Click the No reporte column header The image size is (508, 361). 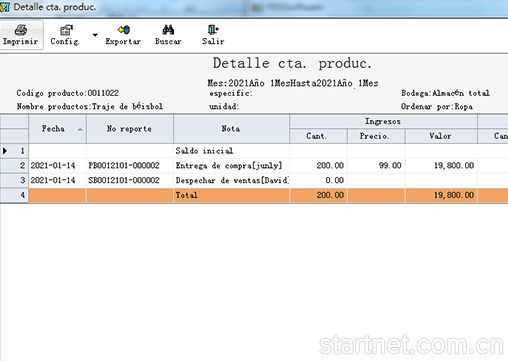point(130,129)
